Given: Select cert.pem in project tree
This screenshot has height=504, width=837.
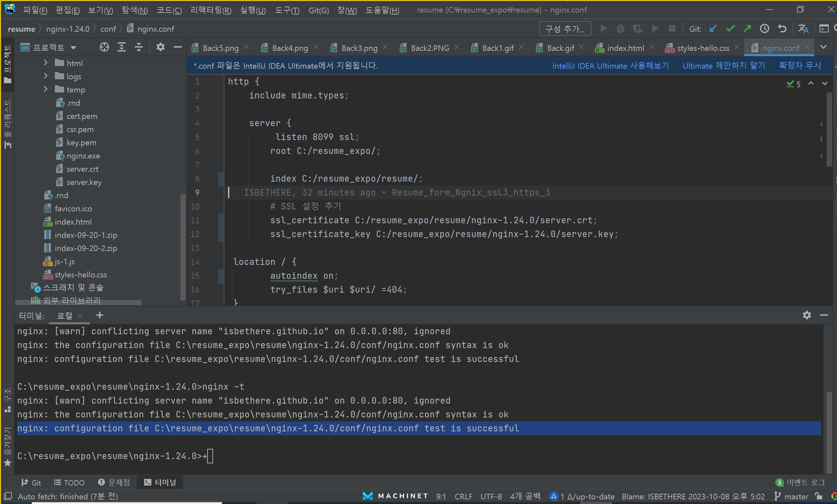Looking at the screenshot, I should [82, 116].
